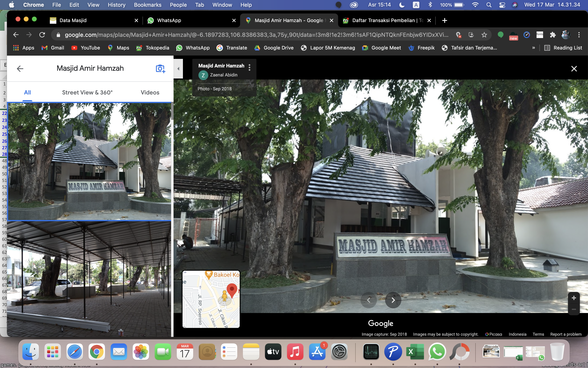Show the previous photo
588x368 pixels.
[369, 300]
